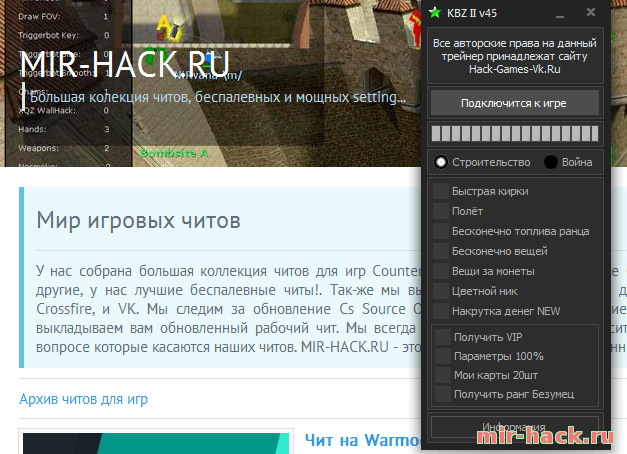Screen dimensions: 627x454
Task: Tick the Вещи за монеты checkbox
Action: pos(441,271)
